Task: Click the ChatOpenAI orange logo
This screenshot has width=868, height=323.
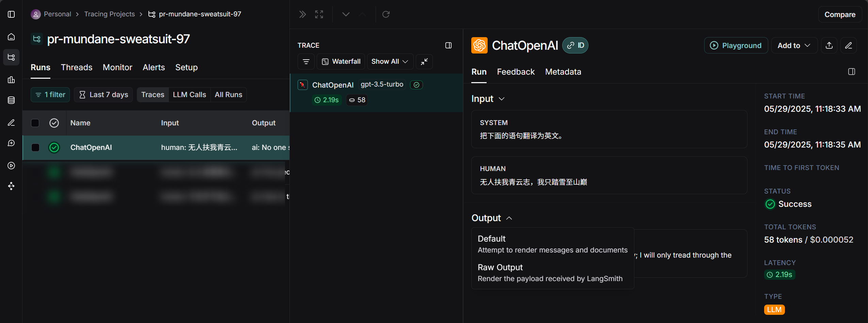Action: (479, 45)
